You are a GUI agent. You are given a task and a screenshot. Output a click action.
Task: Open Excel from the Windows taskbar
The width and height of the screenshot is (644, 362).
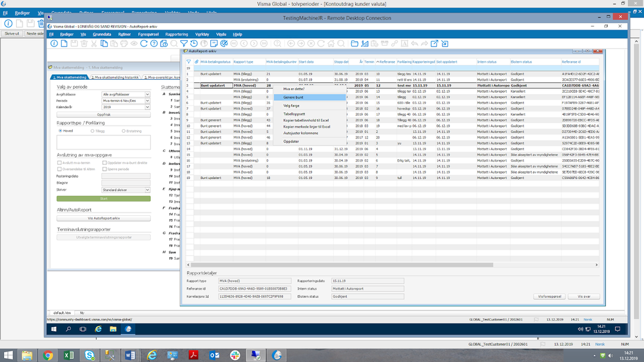[x=68, y=355]
